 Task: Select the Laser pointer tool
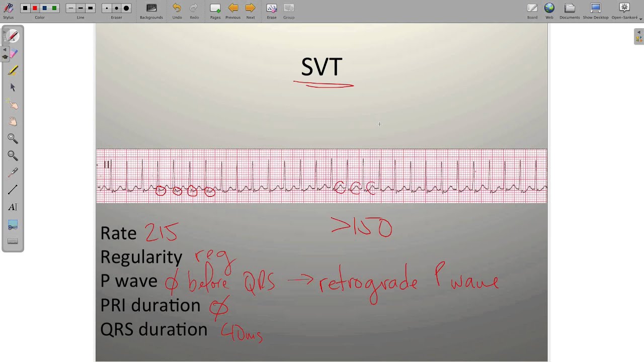point(13,173)
